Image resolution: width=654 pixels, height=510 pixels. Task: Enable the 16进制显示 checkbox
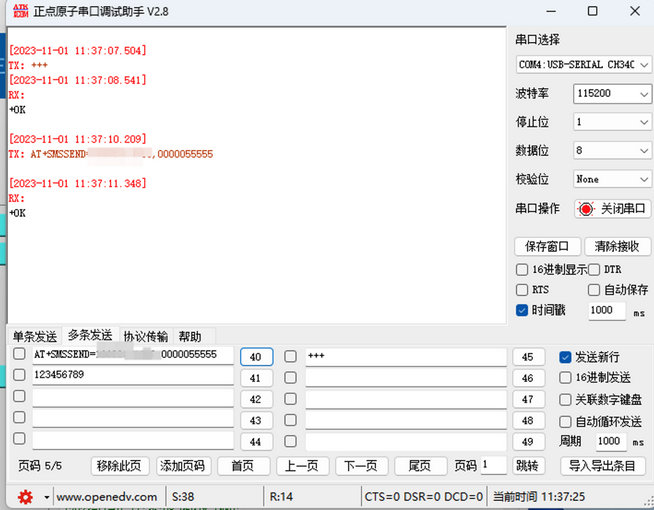tap(522, 270)
